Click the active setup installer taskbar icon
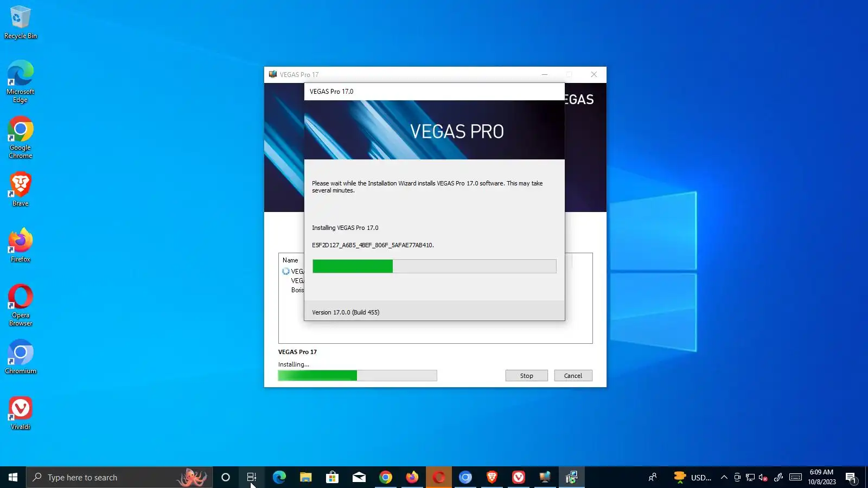 pos(571,477)
